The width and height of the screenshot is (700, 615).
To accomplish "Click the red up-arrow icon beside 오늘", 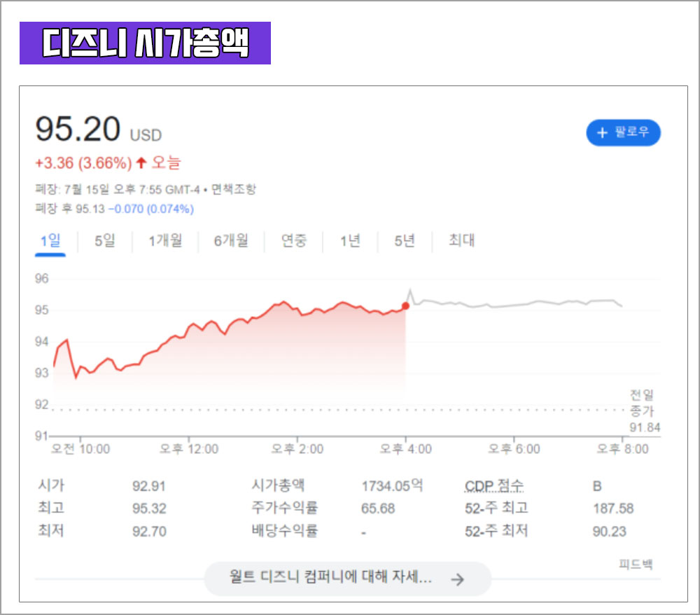I will coord(141,163).
